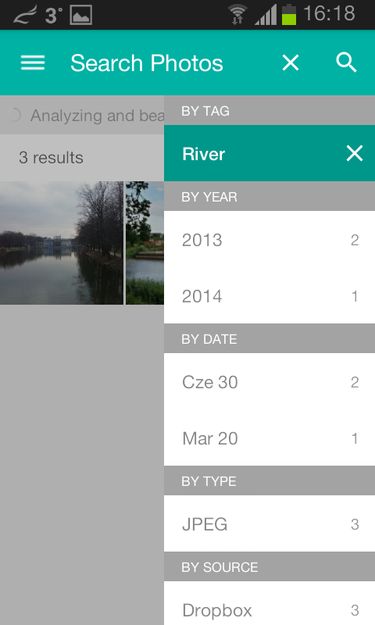Select the Cze 30 date filter
The height and width of the screenshot is (625, 375).
click(x=269, y=382)
